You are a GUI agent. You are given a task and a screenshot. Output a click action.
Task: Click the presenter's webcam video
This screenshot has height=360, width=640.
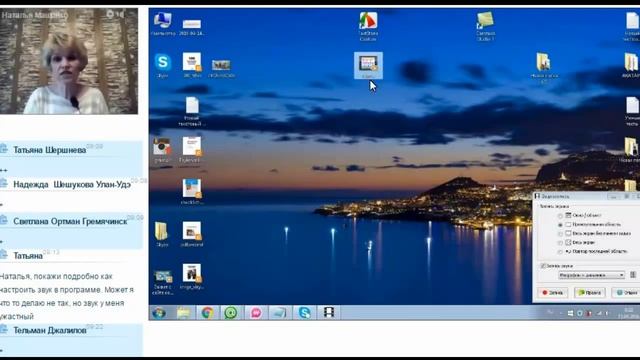click(x=69, y=61)
